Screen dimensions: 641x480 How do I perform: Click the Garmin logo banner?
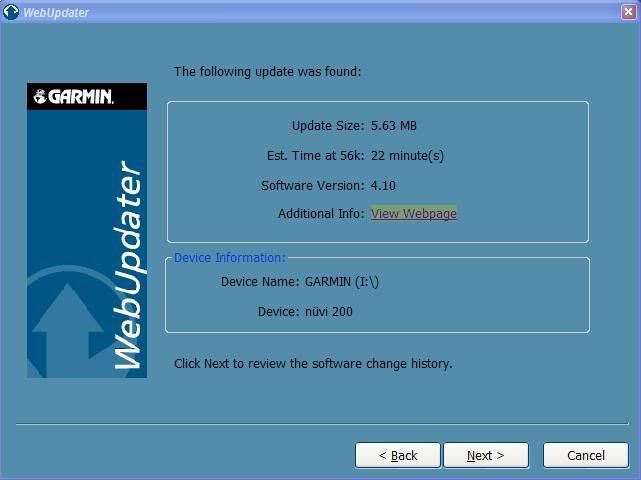[x=87, y=96]
